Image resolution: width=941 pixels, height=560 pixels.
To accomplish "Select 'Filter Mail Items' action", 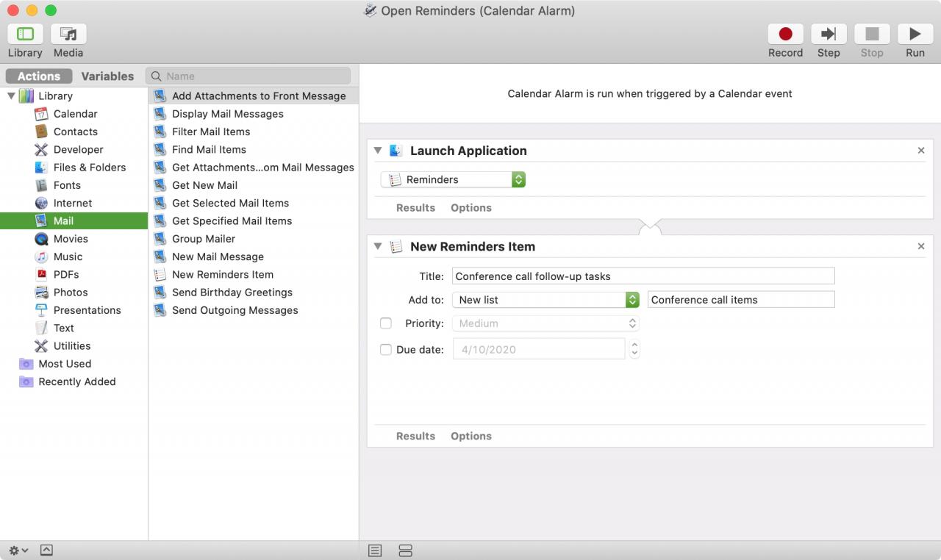I will pos(254,132).
